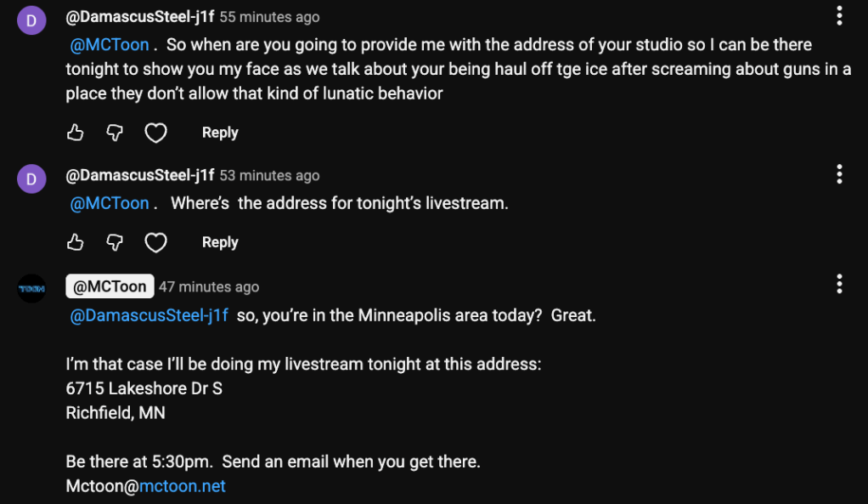Viewport: 868px width, 504px height.
Task: Reply to the 55-minutes-ago comment
Action: [220, 133]
